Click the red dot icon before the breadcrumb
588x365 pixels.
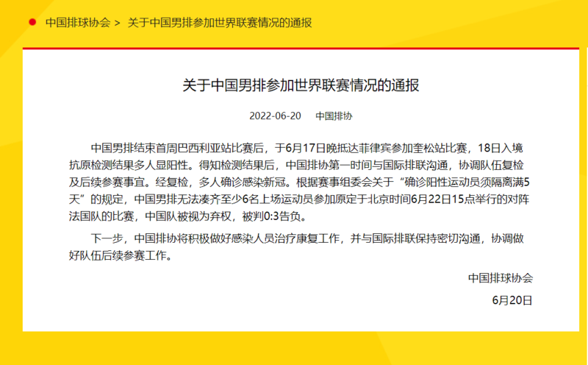pos(32,22)
